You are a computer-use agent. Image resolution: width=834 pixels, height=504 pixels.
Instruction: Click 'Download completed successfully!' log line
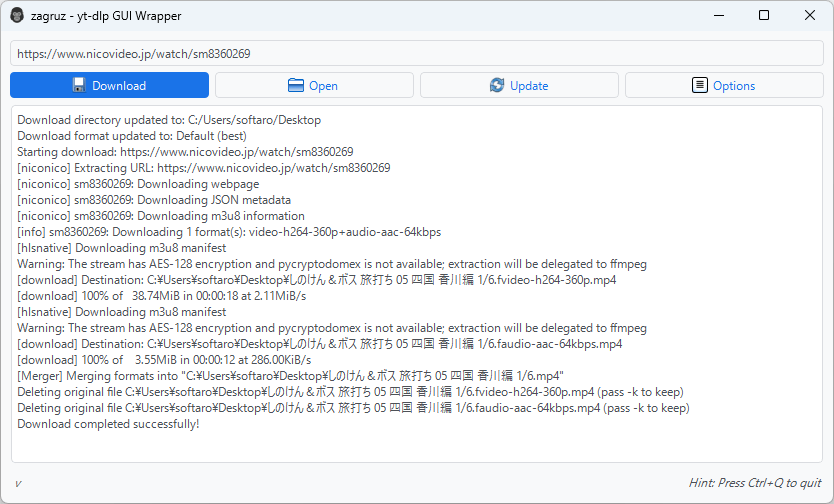108,424
